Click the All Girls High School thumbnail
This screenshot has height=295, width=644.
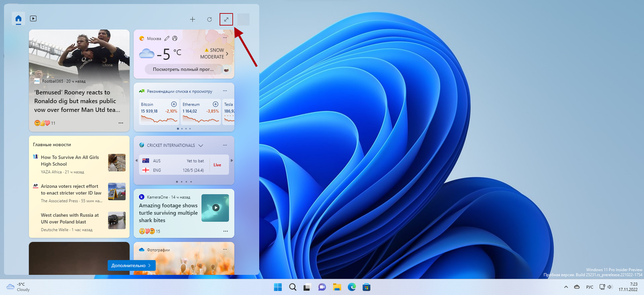[x=116, y=163]
